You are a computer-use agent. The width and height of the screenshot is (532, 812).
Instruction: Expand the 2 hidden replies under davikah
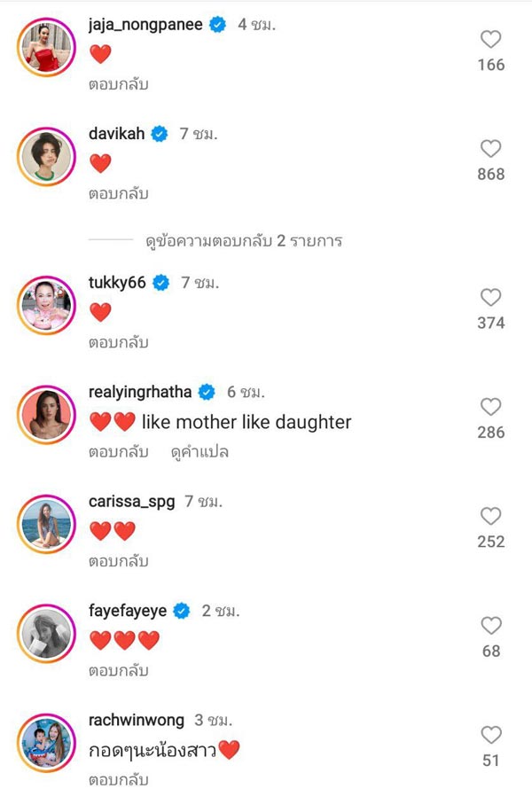tap(244, 240)
